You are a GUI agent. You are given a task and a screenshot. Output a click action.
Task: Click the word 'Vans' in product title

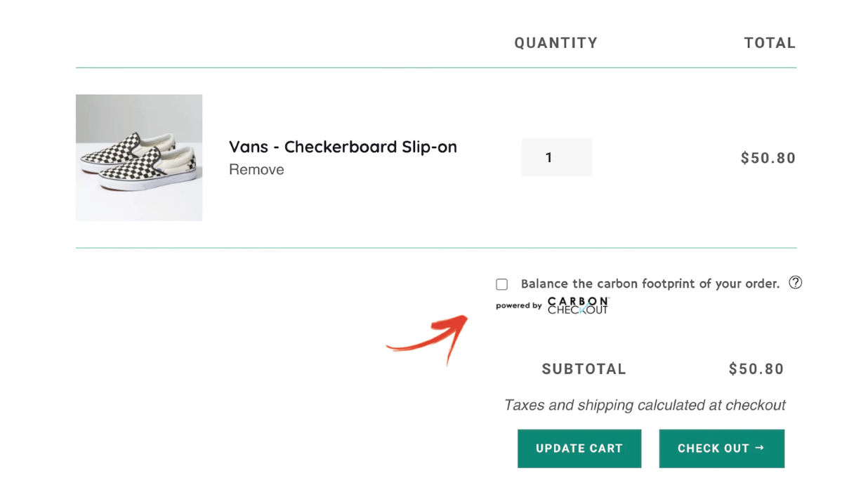(x=249, y=147)
